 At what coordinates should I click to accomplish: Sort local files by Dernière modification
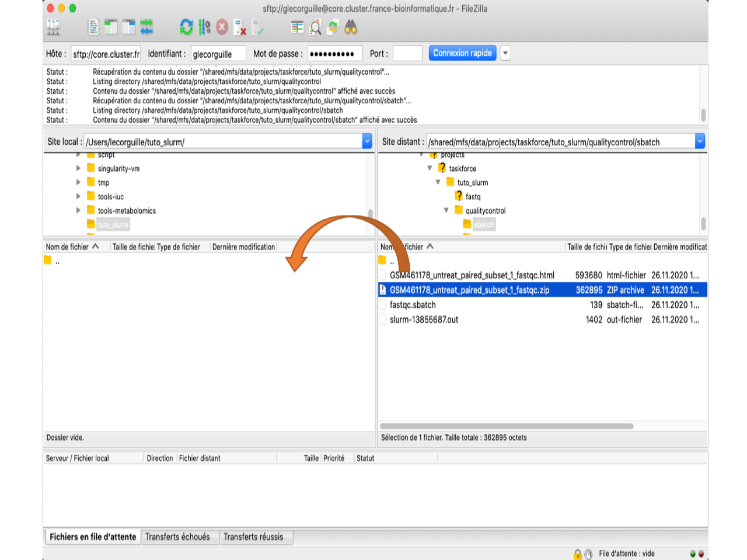243,247
